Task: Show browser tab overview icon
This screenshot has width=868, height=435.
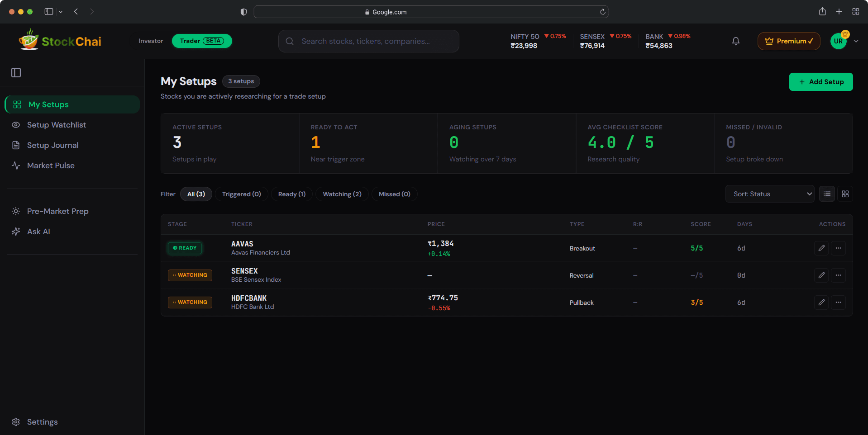Action: pos(856,12)
